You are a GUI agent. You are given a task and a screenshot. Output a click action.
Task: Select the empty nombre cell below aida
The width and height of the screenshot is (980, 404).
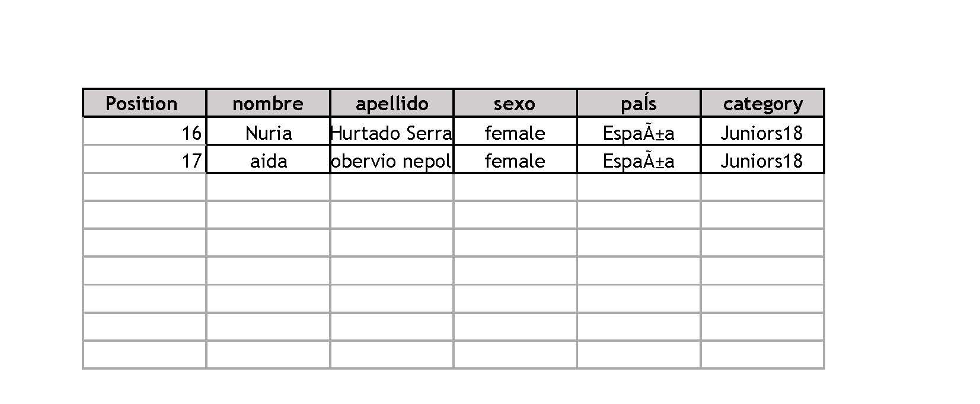pyautogui.click(x=268, y=187)
